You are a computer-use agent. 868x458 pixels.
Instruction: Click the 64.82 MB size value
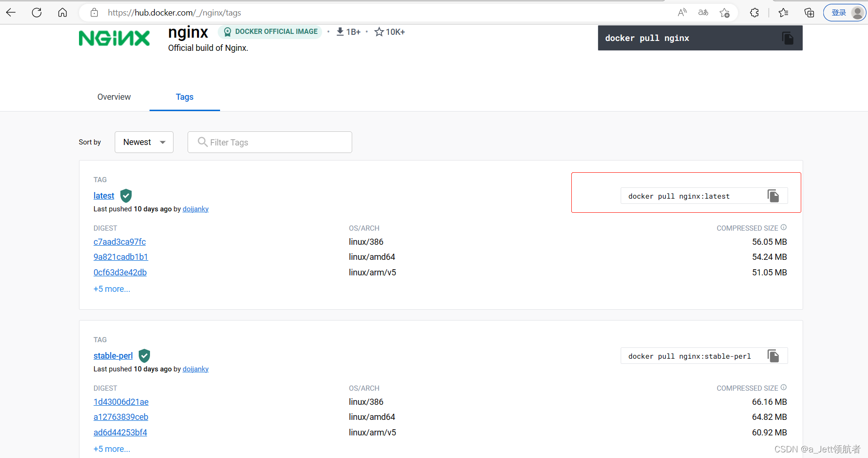click(x=769, y=417)
